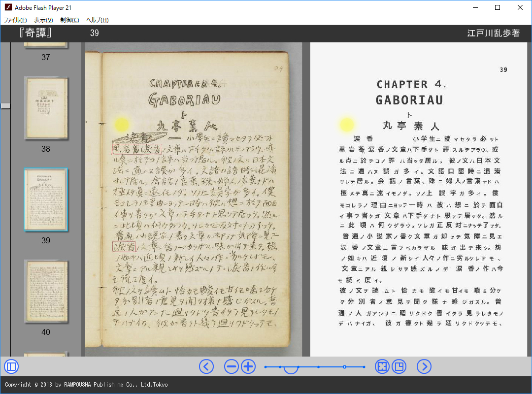
Task: Close the Adobe Flash Player window
Action: (520, 7)
